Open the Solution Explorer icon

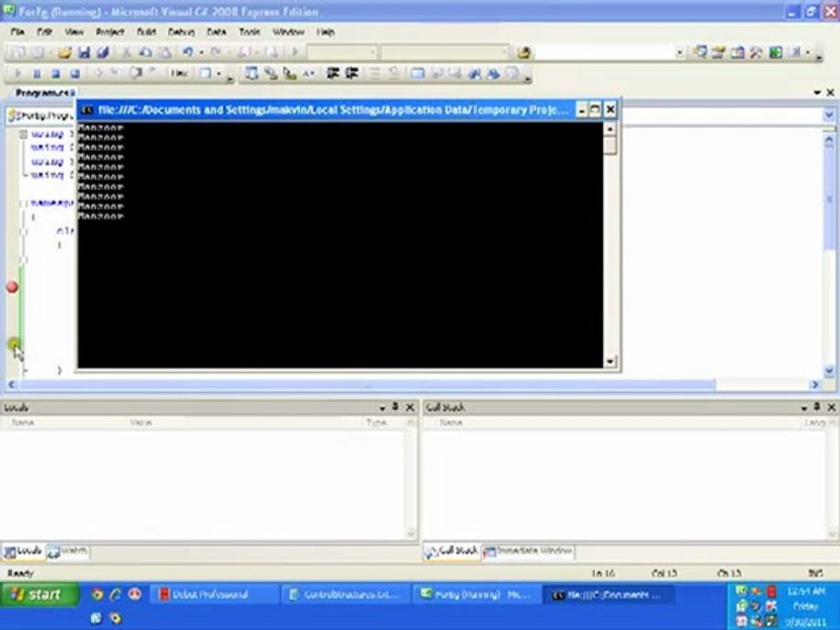pyautogui.click(x=700, y=52)
